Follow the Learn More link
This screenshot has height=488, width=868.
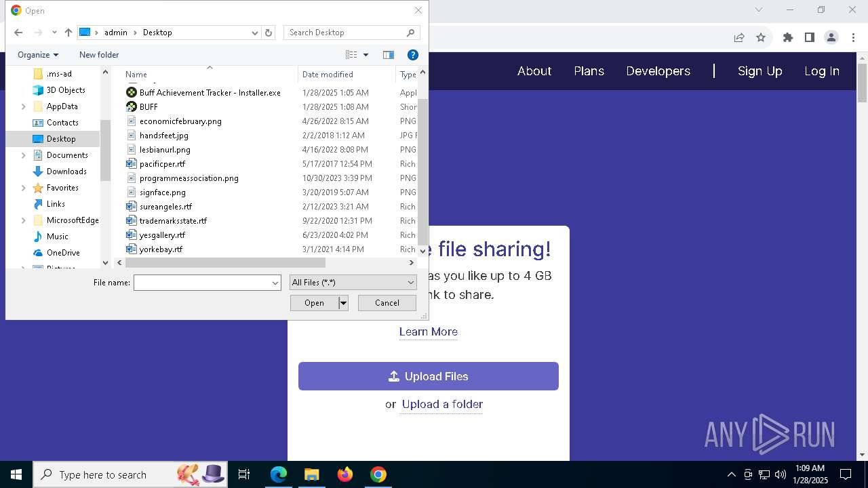429,332
